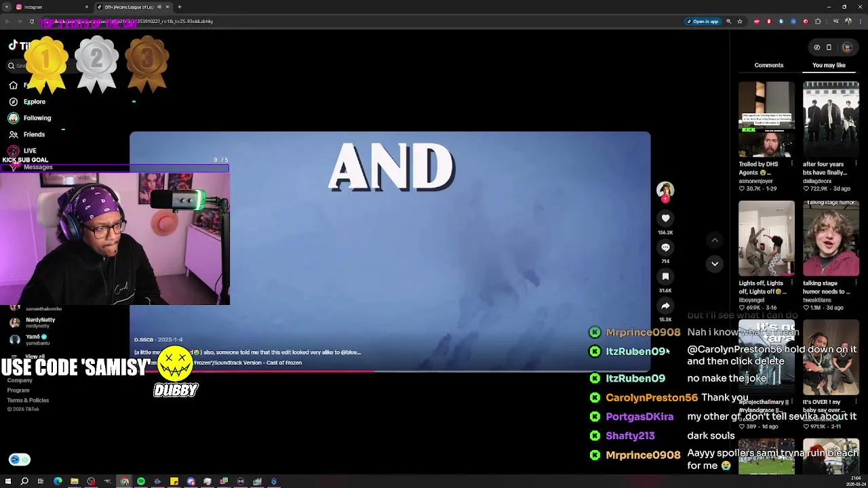Open the Yamê followed account
This screenshot has width=868, height=488.
(31, 339)
